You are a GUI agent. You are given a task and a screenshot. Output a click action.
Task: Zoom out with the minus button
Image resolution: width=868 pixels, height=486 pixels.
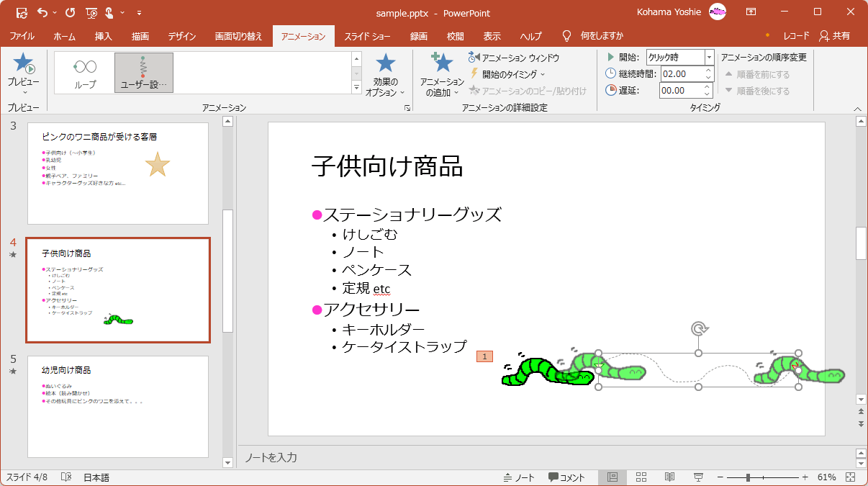point(720,477)
